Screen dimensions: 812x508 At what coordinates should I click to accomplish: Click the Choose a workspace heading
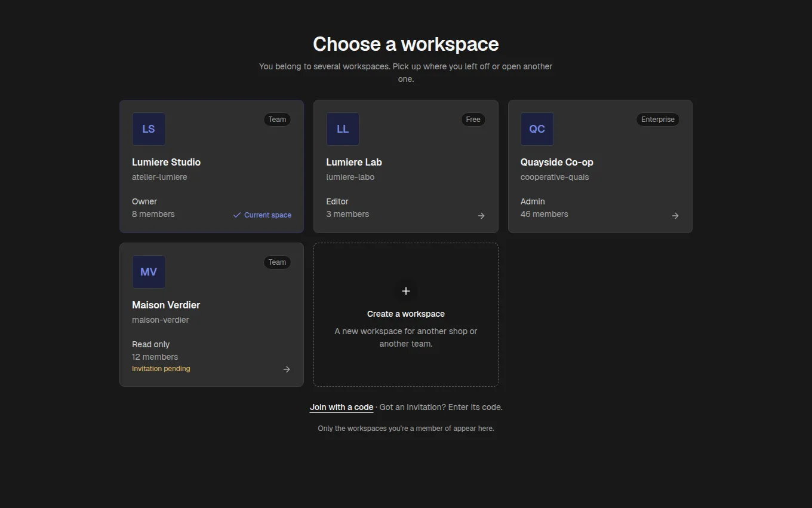406,44
